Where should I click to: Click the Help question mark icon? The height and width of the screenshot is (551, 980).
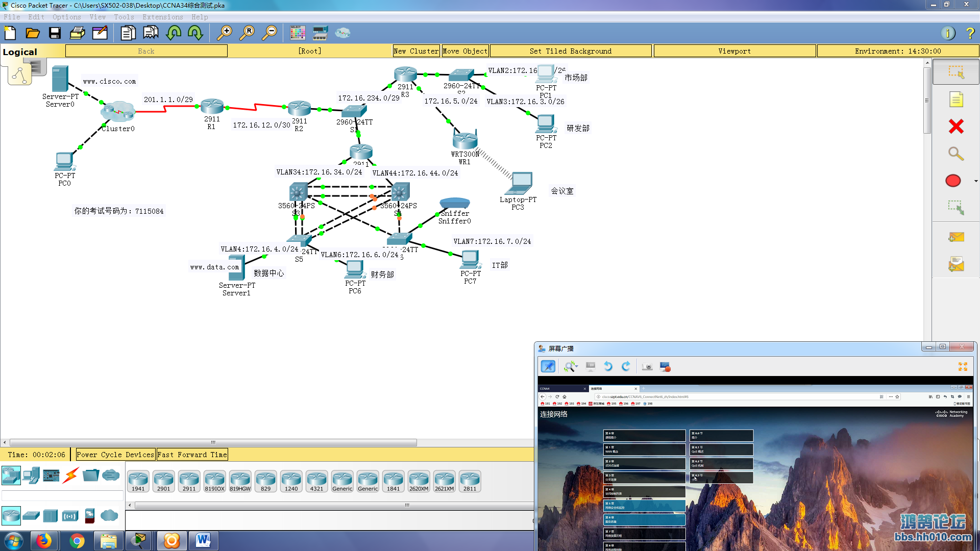[970, 34]
